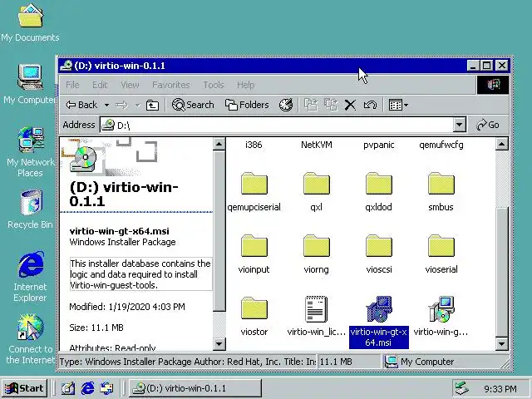
Task: Click the window title bar drive icon
Action: pyautogui.click(x=66, y=66)
